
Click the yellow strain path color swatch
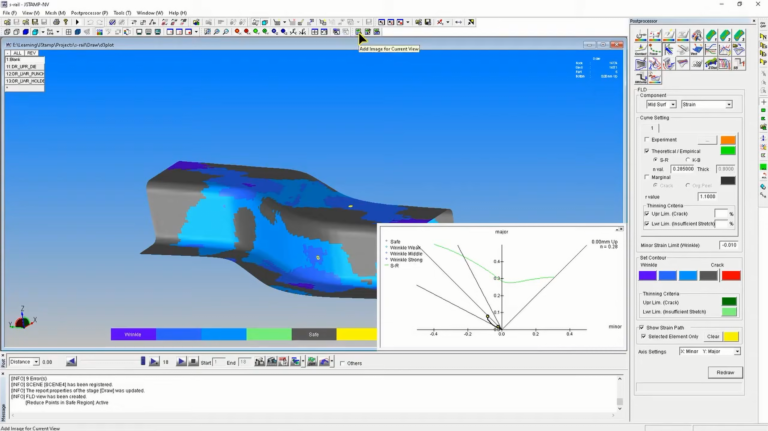pyautogui.click(x=731, y=336)
